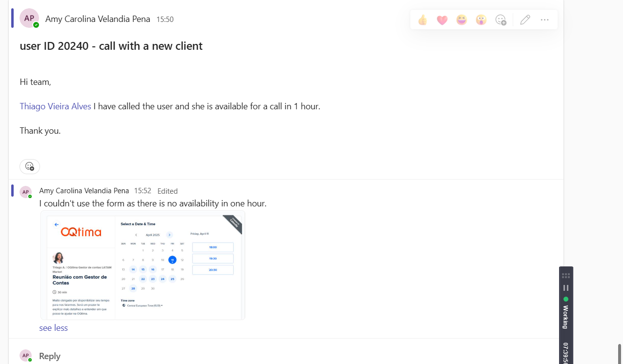React with the laughing face emoji
The width and height of the screenshot is (623, 364).
pyautogui.click(x=462, y=20)
